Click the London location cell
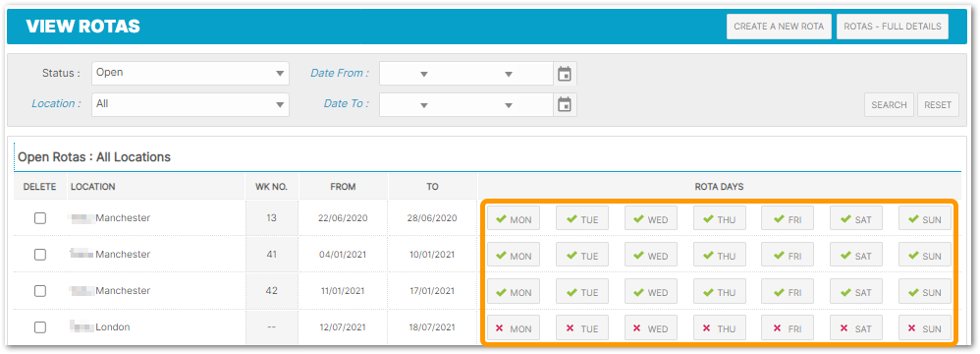980x354 pixels. click(x=156, y=327)
